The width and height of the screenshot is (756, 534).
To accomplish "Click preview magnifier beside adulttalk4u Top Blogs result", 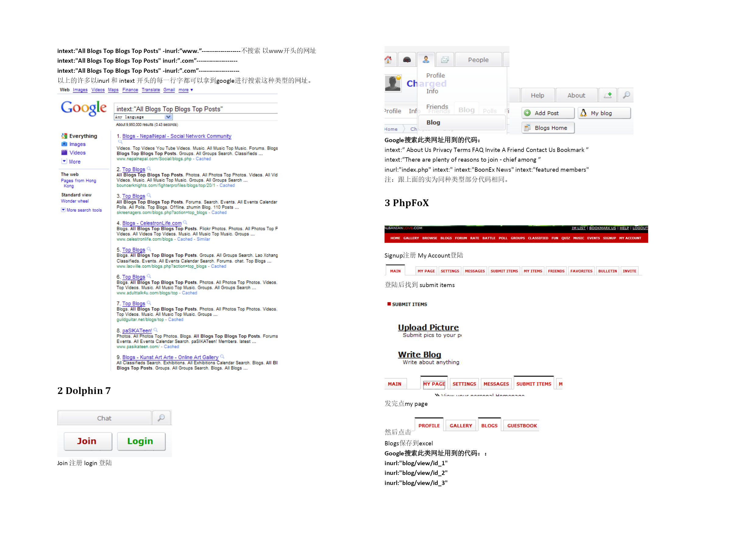I will 149,276.
